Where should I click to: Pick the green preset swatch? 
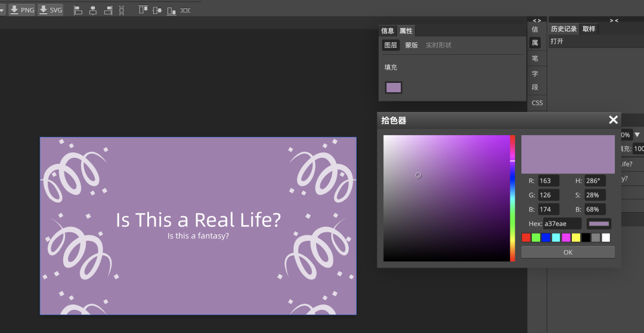tap(536, 238)
